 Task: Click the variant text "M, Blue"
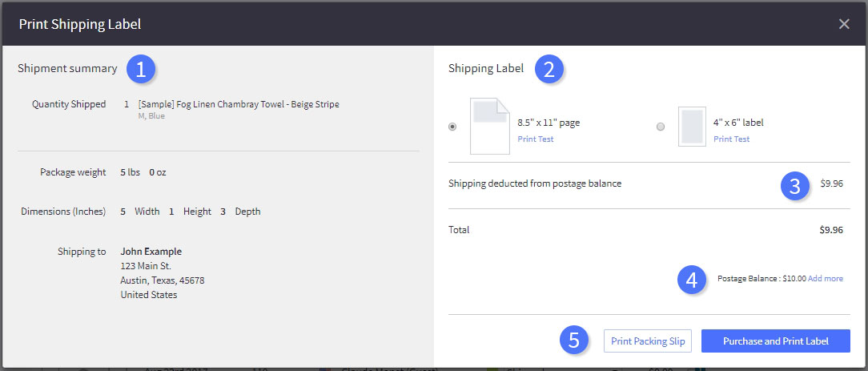151,116
